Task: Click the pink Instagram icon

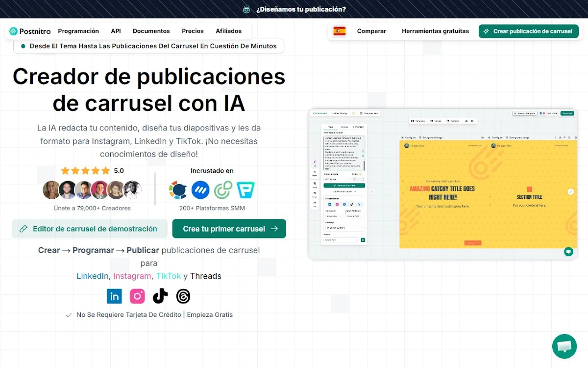Action: tap(137, 296)
